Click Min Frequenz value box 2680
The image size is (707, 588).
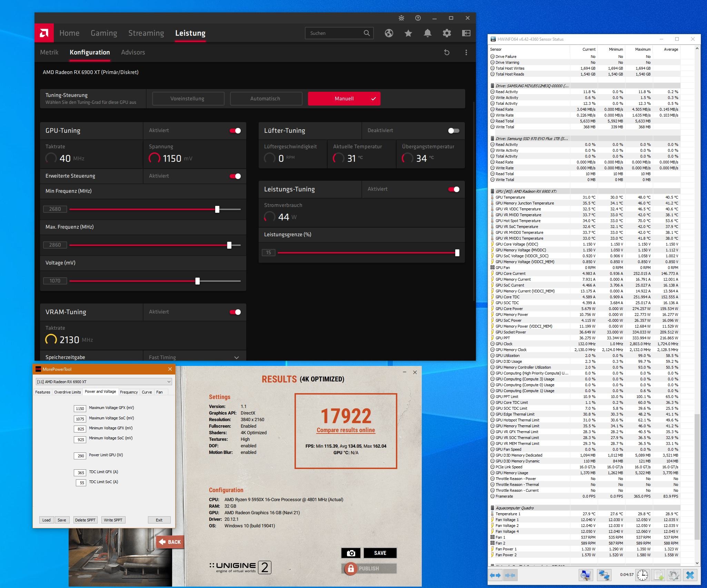click(55, 209)
